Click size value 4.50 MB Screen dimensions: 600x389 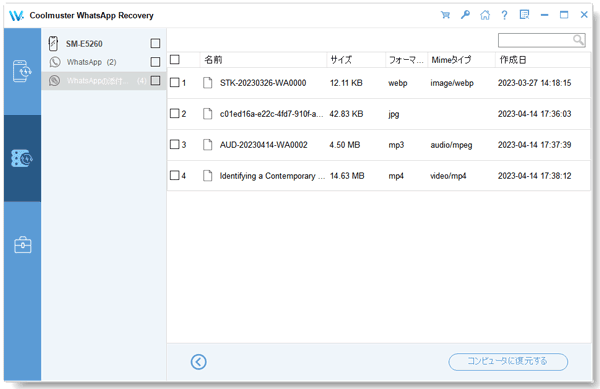point(345,145)
